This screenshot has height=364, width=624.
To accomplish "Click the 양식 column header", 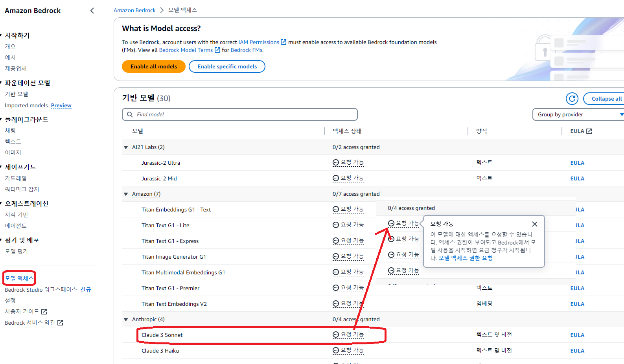I will pos(482,131).
